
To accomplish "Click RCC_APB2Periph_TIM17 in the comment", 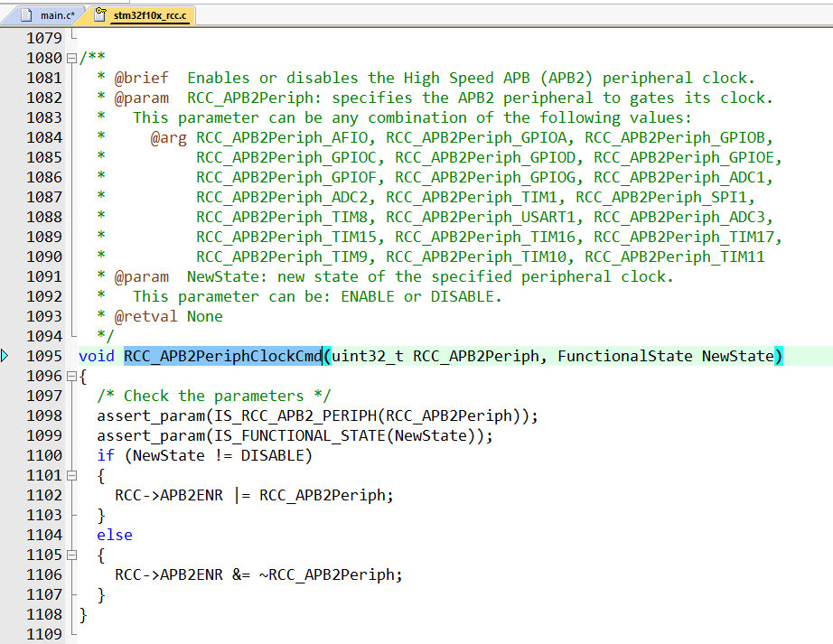I will [684, 237].
